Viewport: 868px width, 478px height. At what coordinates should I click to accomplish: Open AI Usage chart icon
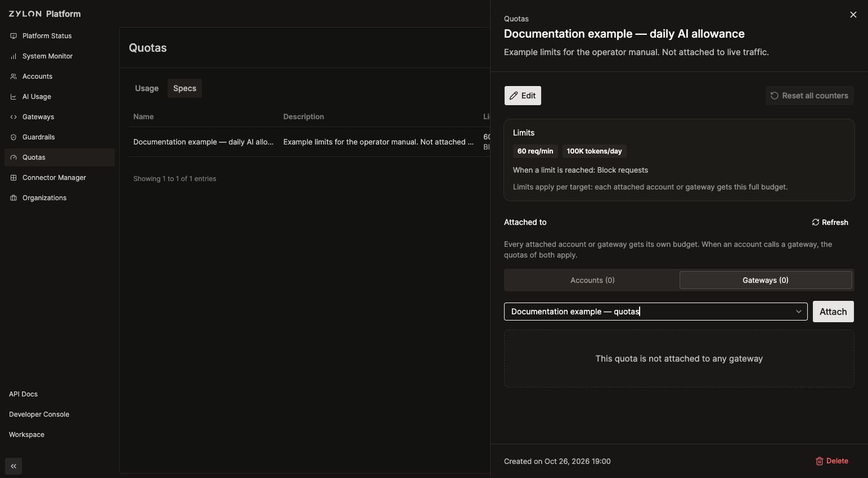tap(14, 97)
